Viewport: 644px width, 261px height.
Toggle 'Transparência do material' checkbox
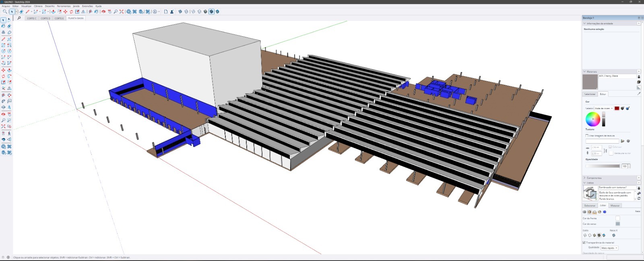click(584, 243)
